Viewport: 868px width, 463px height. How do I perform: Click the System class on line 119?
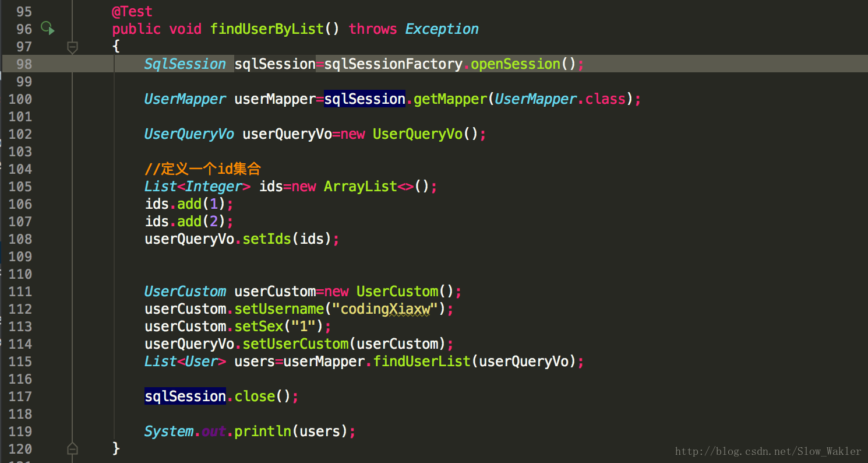(169, 432)
